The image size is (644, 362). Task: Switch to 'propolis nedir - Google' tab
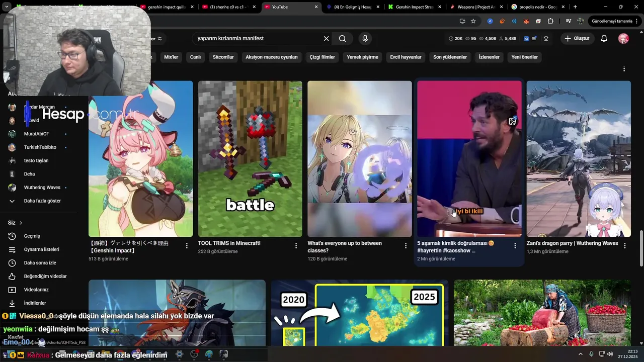click(x=539, y=7)
